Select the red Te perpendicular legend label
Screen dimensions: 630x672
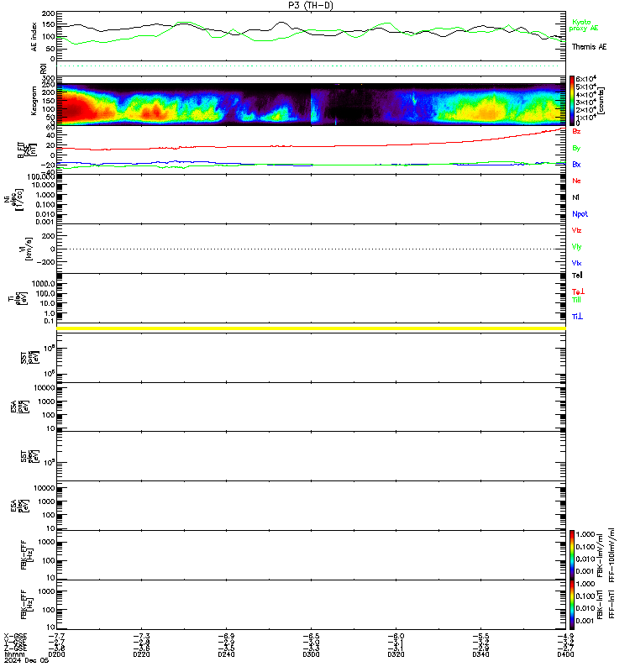(578, 291)
